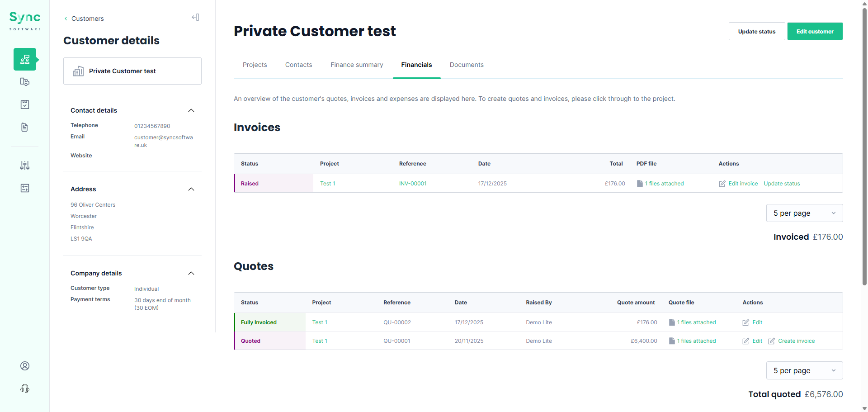The width and height of the screenshot is (868, 412).
Task: Click the collapse side panel arrow icon
Action: pos(195,18)
